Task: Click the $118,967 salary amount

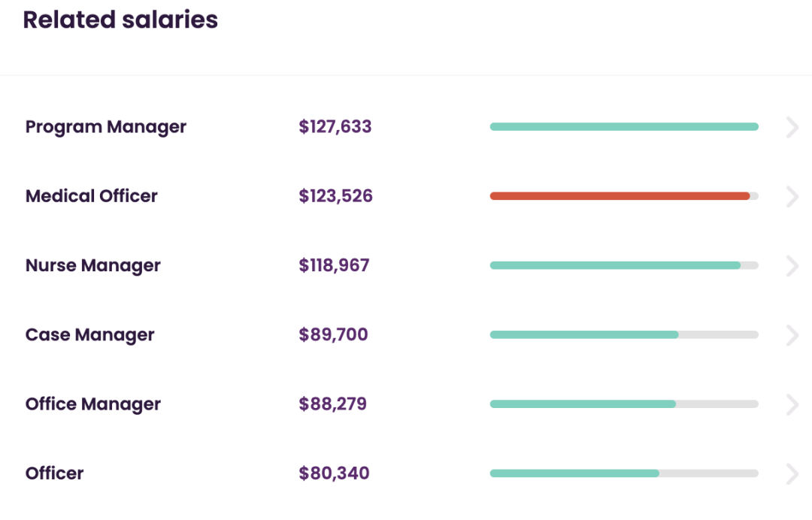Action: pos(335,265)
